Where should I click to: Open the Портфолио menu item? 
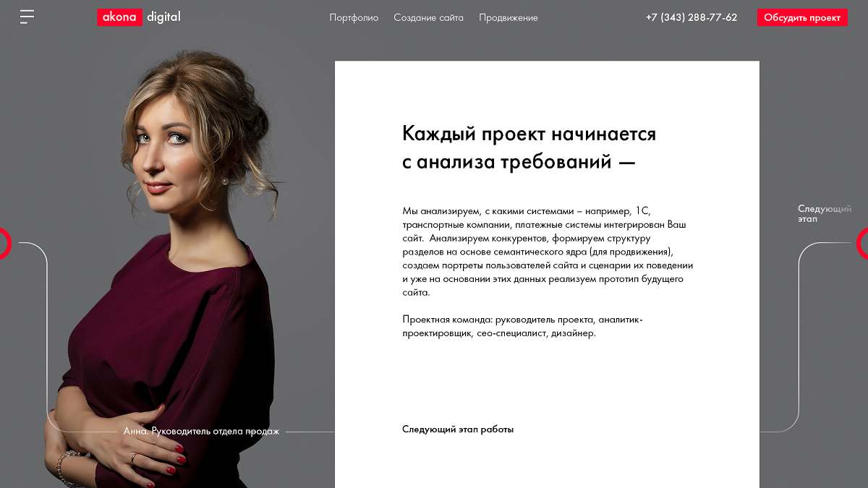354,17
